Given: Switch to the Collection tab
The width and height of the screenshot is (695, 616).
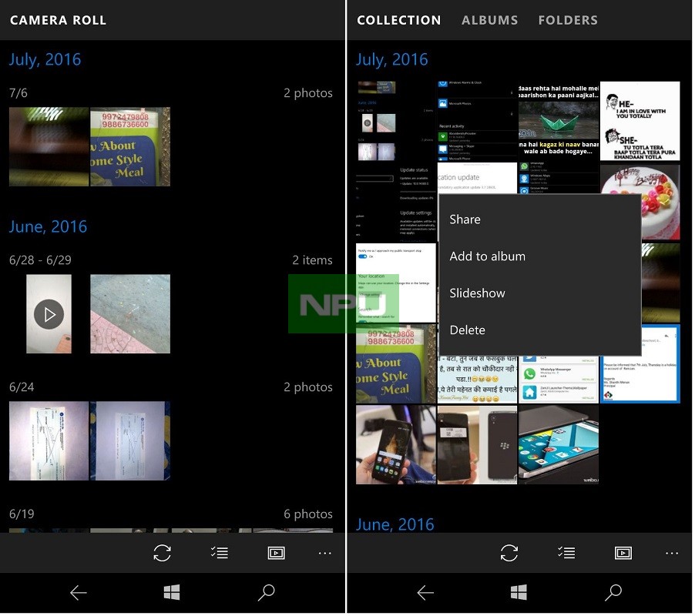Looking at the screenshot, I should (x=399, y=20).
